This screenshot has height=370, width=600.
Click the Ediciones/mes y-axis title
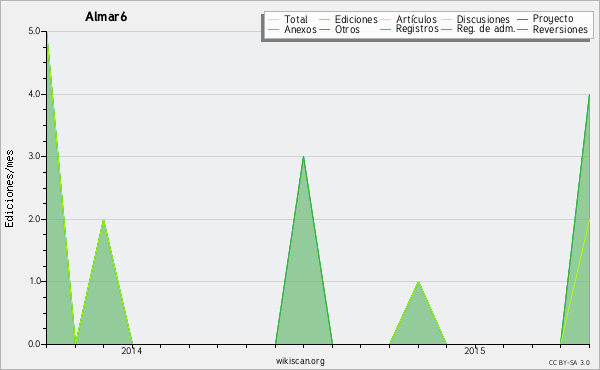tap(9, 188)
